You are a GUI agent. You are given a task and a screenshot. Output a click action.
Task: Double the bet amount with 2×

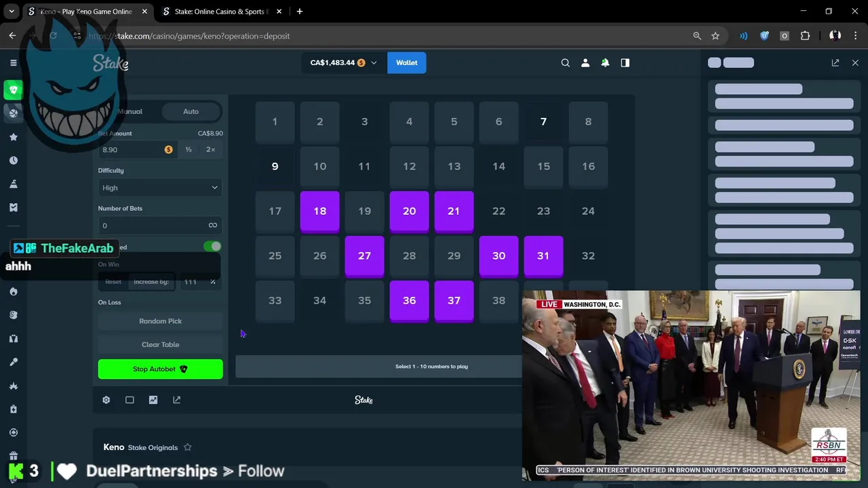tap(211, 150)
